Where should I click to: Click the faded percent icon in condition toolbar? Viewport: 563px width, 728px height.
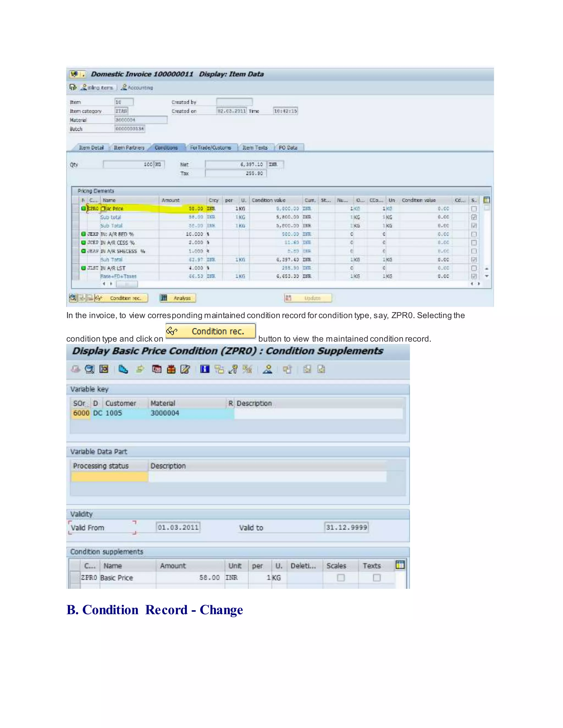pos(247,369)
